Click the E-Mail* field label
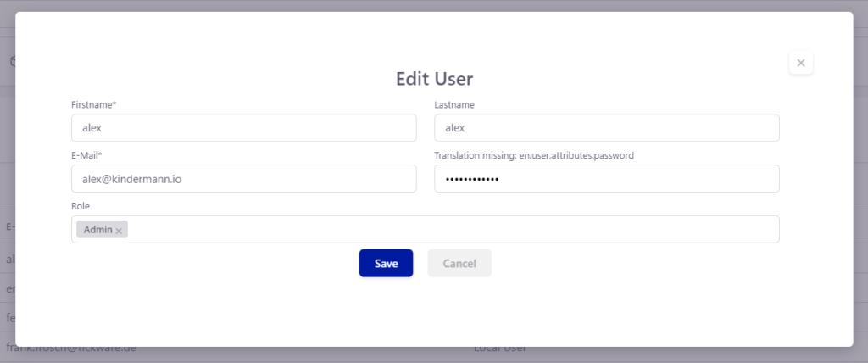 pyautogui.click(x=86, y=155)
